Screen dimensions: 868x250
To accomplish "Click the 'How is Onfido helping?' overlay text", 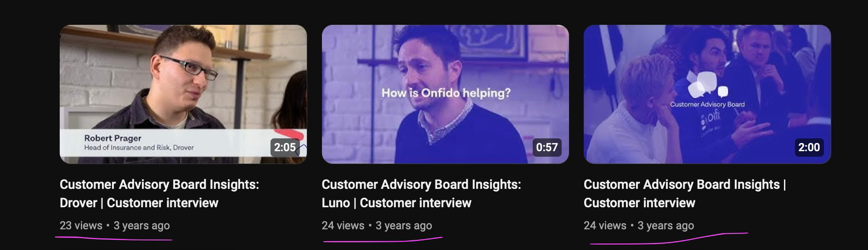I will (446, 93).
